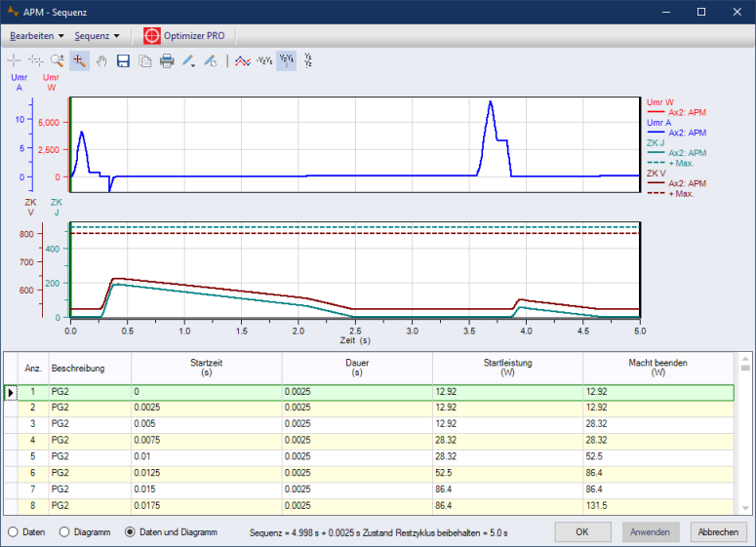The image size is (756, 547).
Task: Activate the pan hand tool
Action: coord(100,60)
